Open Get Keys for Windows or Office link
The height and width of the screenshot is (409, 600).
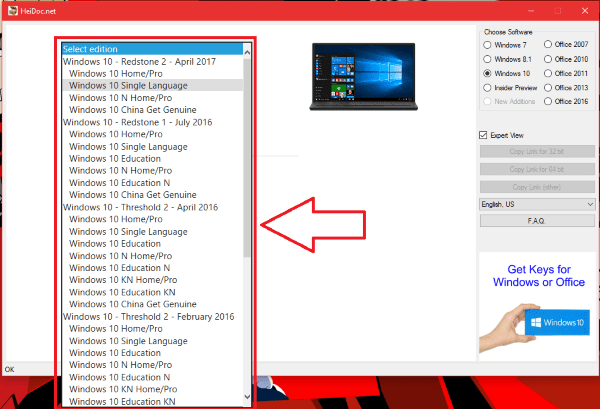tap(539, 276)
